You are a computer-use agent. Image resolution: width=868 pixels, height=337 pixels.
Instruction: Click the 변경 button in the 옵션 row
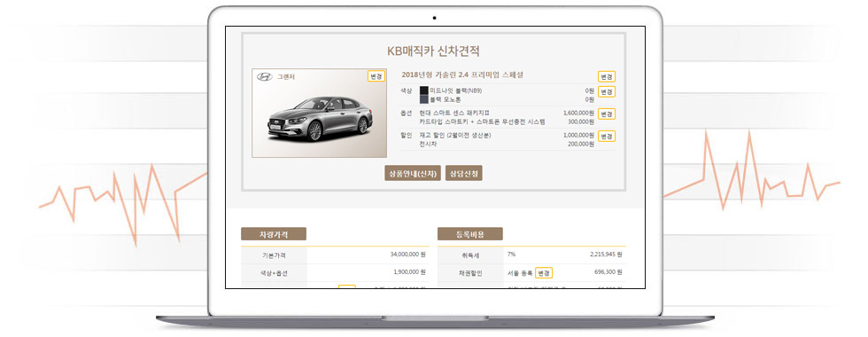(x=607, y=114)
